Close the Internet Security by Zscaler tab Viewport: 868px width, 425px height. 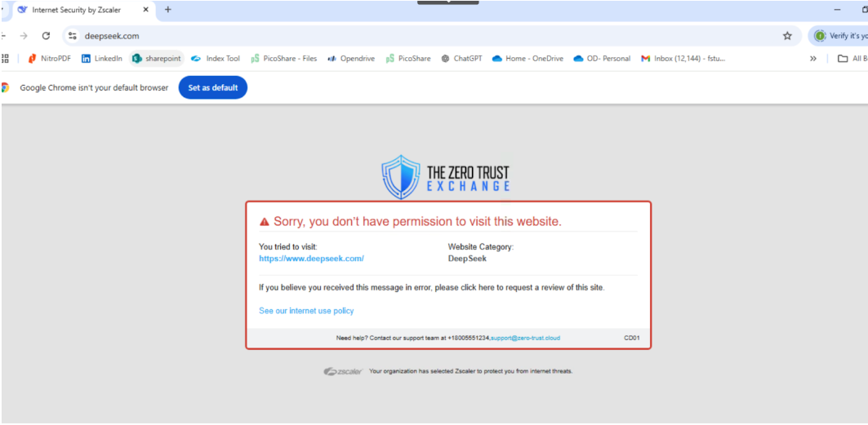[x=146, y=10]
